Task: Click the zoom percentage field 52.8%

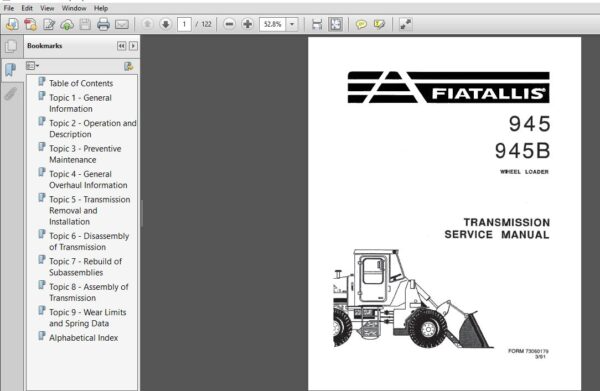Action: tap(272, 24)
